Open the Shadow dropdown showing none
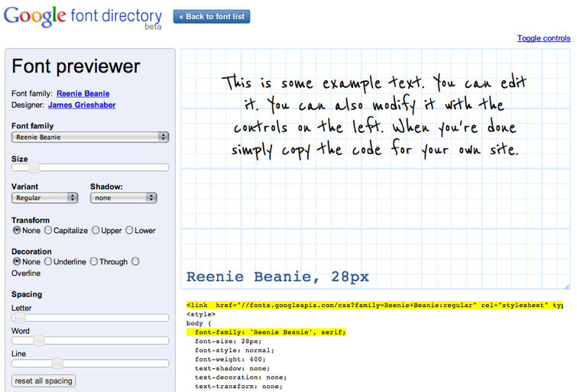This screenshot has width=577, height=392. click(x=124, y=198)
